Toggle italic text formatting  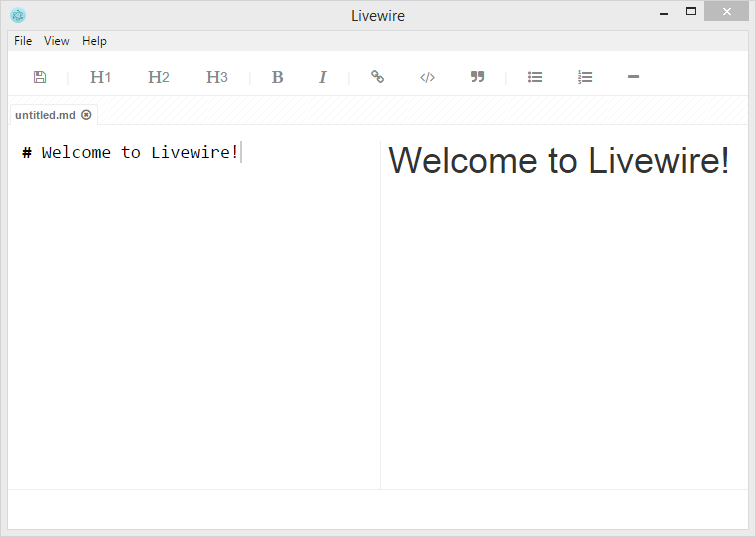[323, 77]
